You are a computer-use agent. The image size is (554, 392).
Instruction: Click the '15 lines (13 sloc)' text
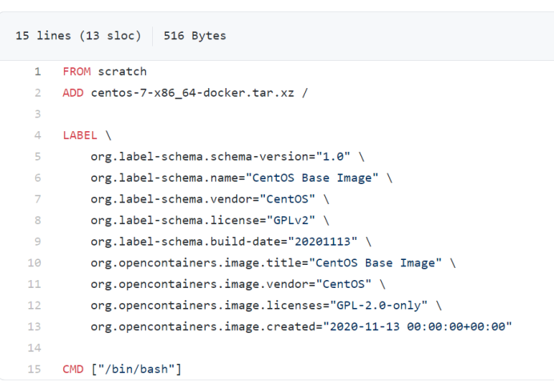(x=78, y=36)
